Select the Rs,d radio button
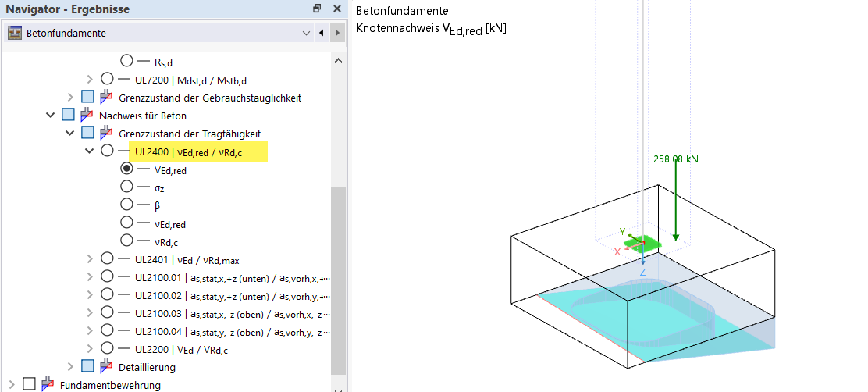The image size is (868, 392). click(x=126, y=60)
